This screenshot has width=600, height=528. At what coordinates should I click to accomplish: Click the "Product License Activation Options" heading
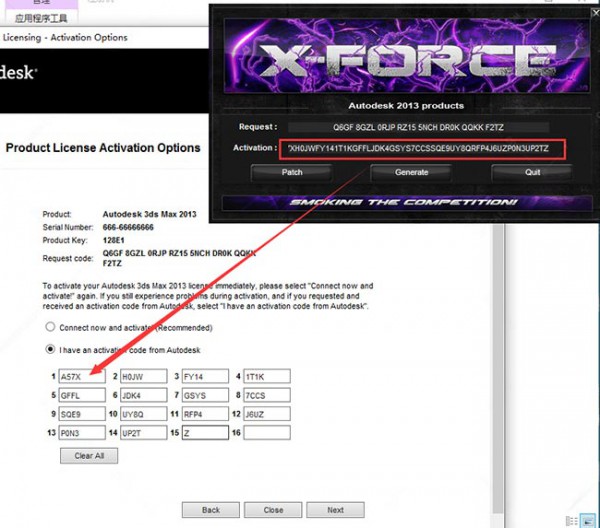point(103,148)
